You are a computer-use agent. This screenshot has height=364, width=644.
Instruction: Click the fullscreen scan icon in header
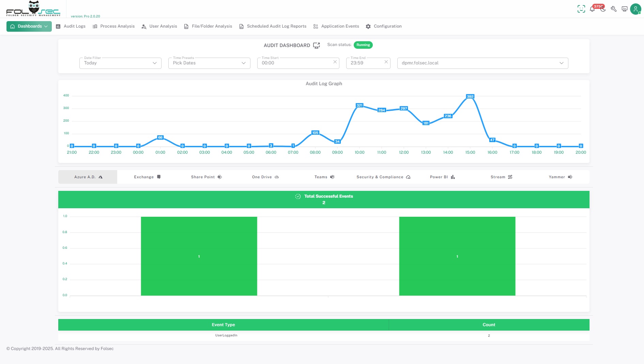coord(581,9)
